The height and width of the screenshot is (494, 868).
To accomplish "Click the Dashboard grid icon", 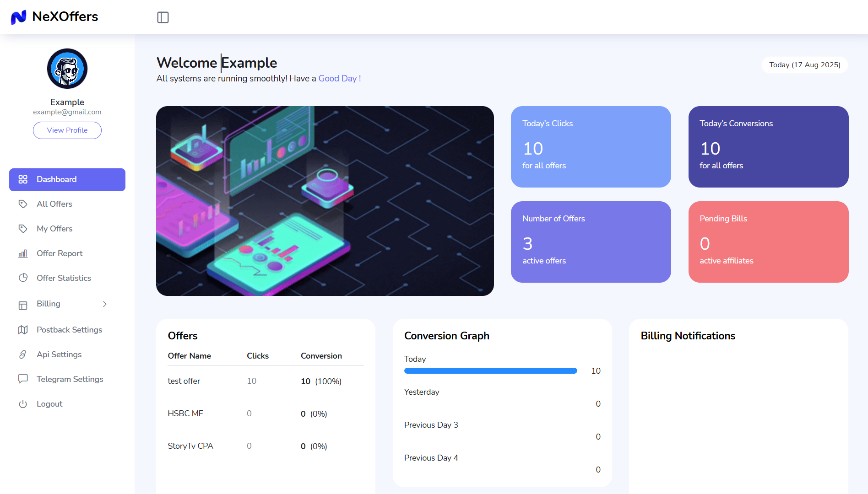I will pyautogui.click(x=23, y=179).
